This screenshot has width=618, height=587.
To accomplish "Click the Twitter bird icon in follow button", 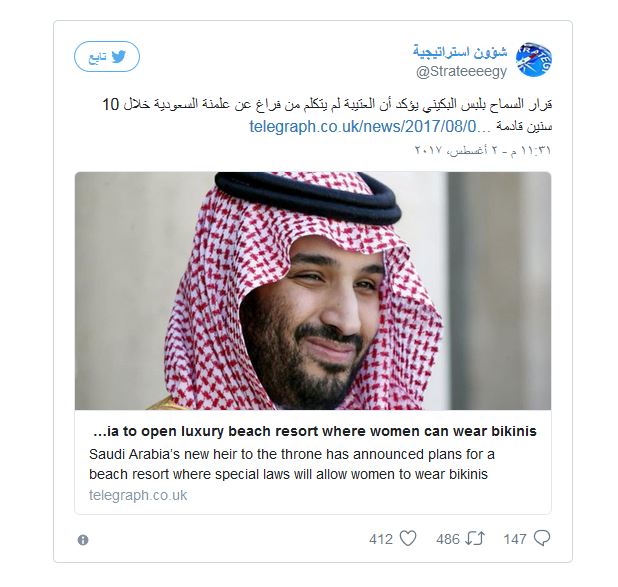I will coord(119,57).
